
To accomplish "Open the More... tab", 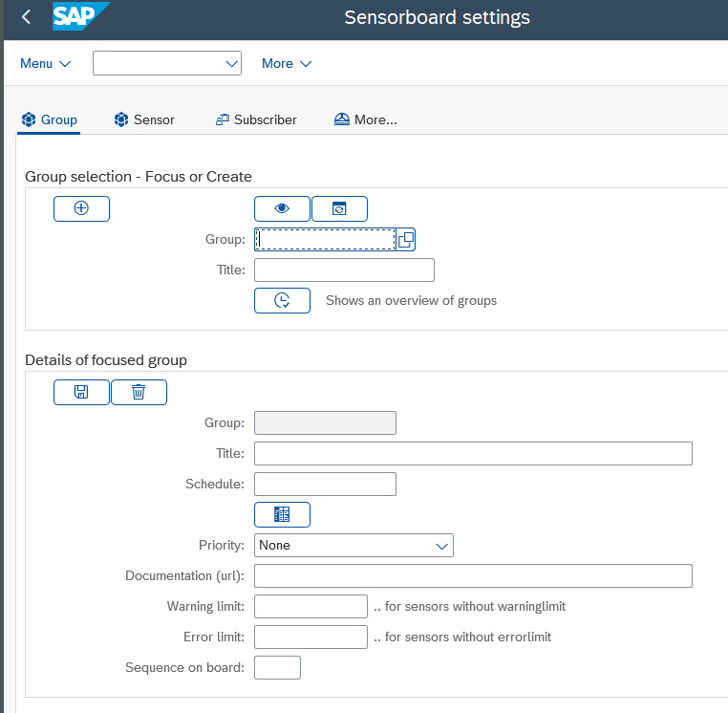I will [366, 119].
